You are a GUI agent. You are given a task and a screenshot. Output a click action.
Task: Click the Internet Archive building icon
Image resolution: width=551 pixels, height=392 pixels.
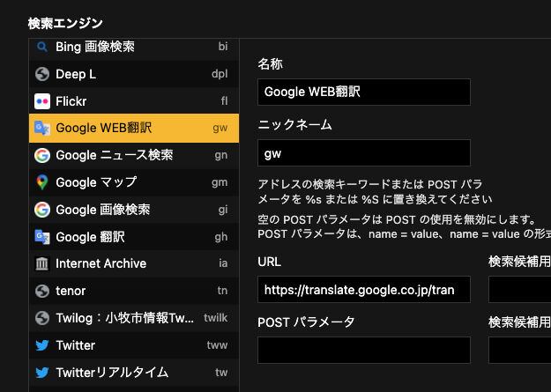tap(42, 263)
